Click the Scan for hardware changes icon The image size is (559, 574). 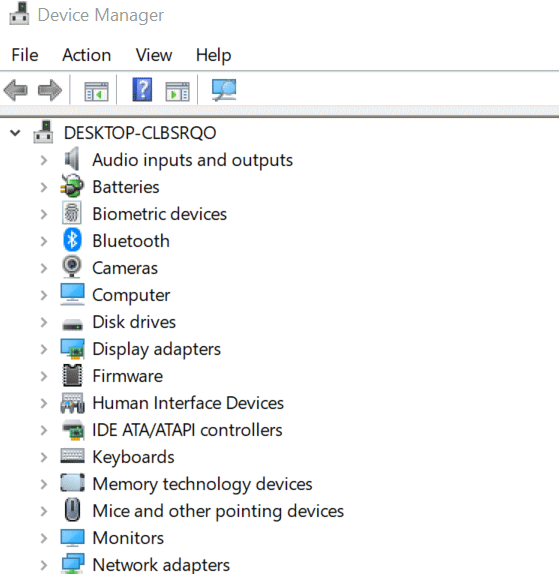pyautogui.click(x=224, y=90)
